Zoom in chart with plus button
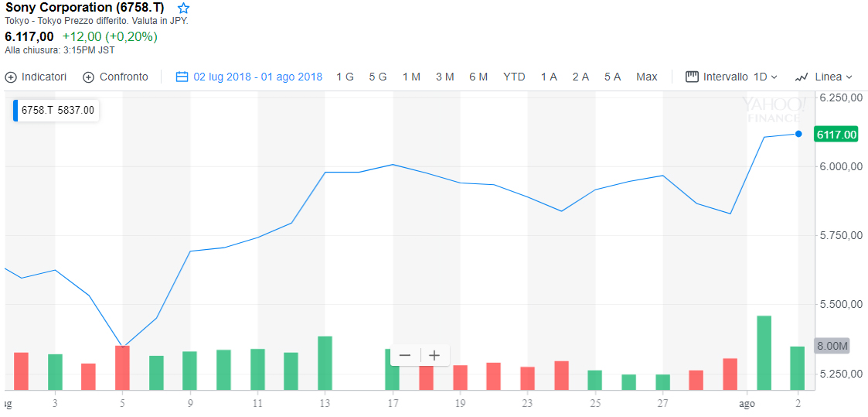868x417 pixels. (434, 356)
